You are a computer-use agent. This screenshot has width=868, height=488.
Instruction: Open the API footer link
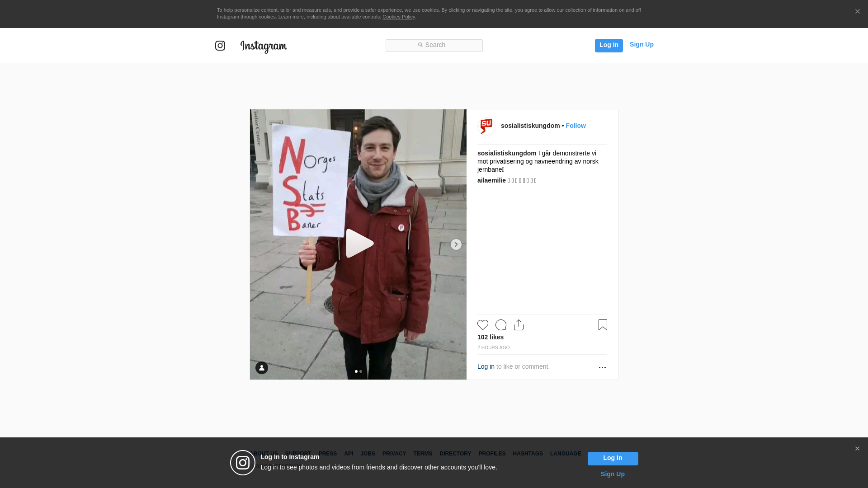349,454
